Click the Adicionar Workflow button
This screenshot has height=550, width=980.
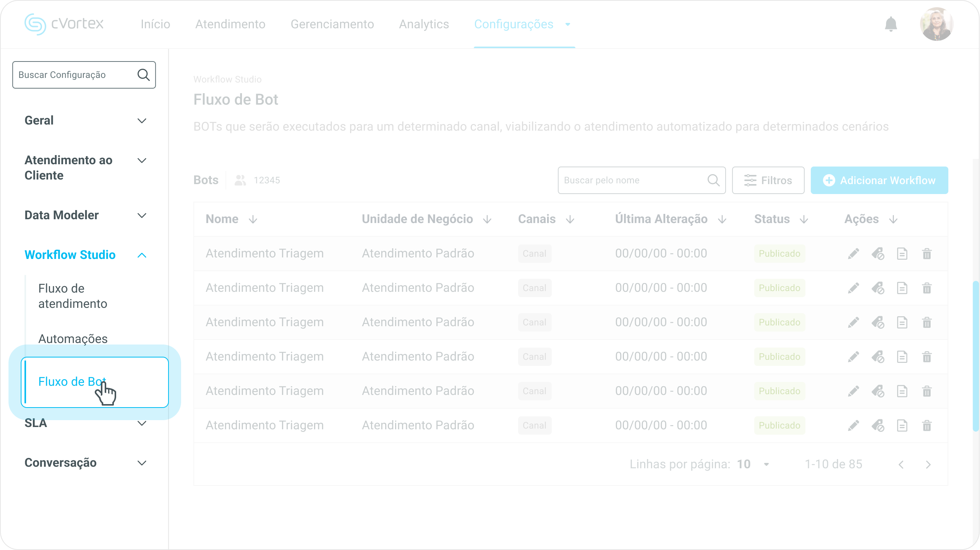coord(879,180)
